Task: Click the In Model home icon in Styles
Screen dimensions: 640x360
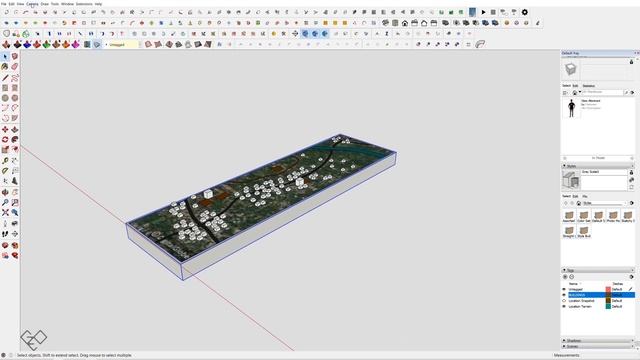Action: (579, 203)
